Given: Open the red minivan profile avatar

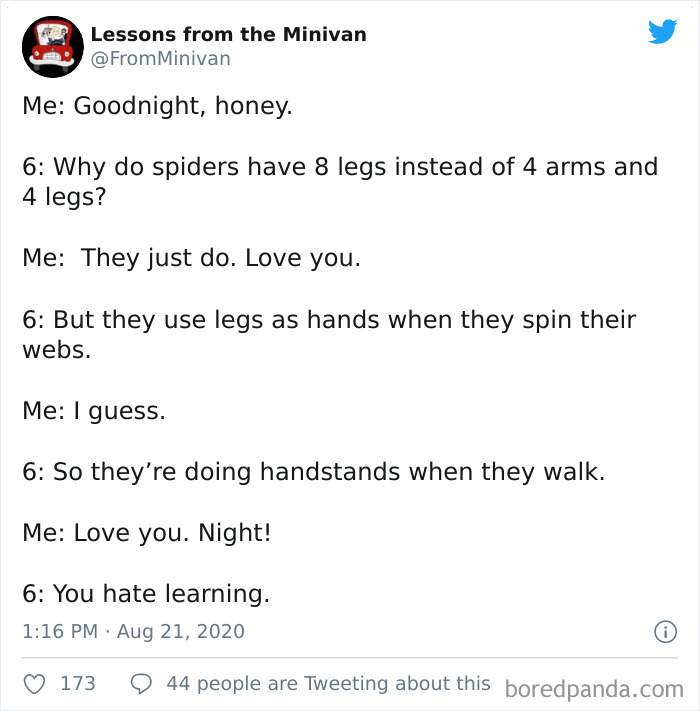Looking at the screenshot, I should pos(53,47).
